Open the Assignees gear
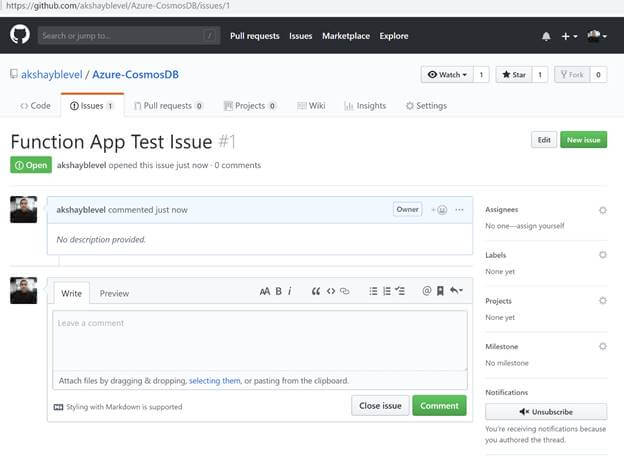Image resolution: width=624 pixels, height=456 pixels. click(603, 210)
